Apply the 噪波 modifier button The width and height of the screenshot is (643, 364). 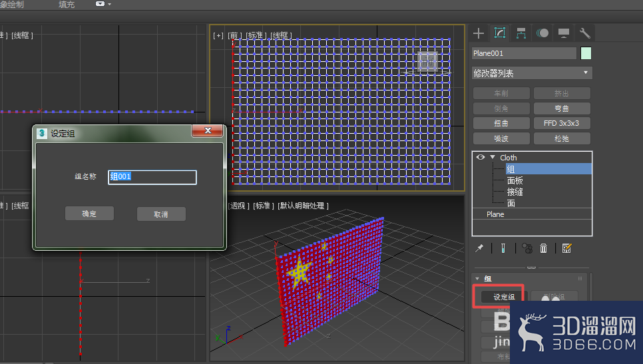coord(501,138)
